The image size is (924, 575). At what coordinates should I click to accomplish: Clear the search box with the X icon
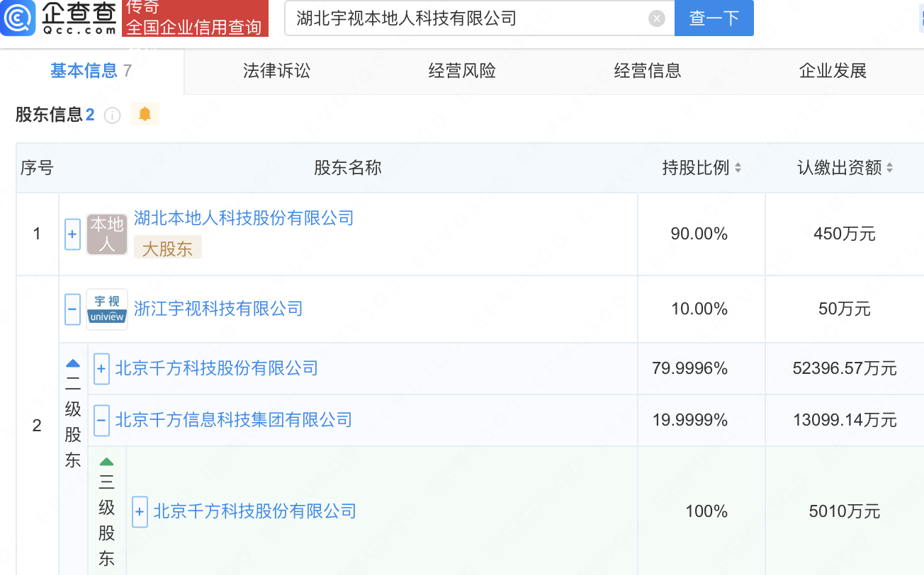(657, 18)
